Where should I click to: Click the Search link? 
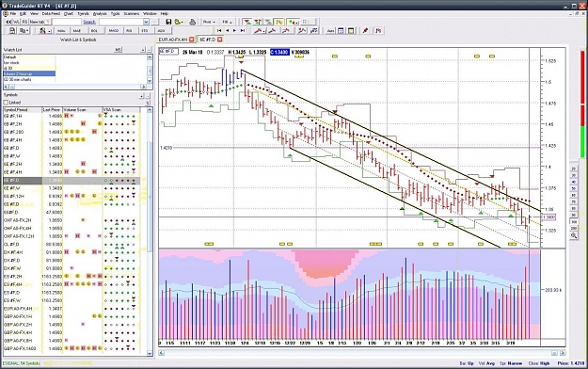click(x=89, y=22)
